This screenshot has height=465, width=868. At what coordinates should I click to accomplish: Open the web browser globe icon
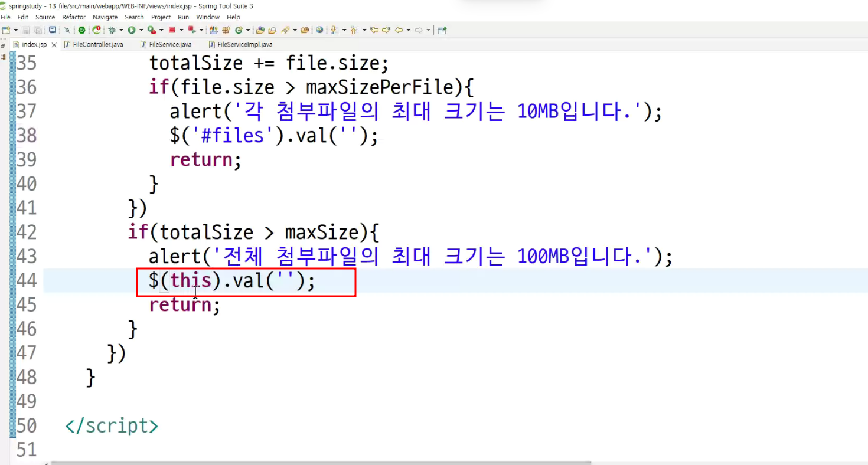click(x=319, y=30)
